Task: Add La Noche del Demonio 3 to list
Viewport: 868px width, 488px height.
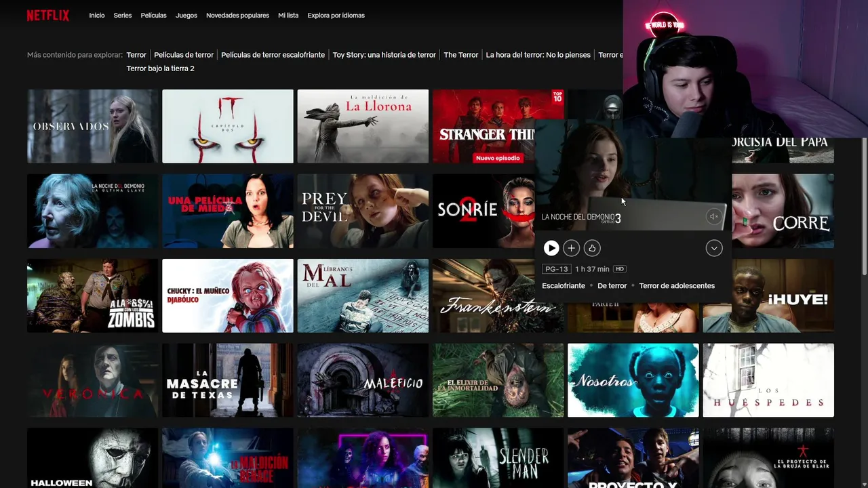Action: [572, 248]
